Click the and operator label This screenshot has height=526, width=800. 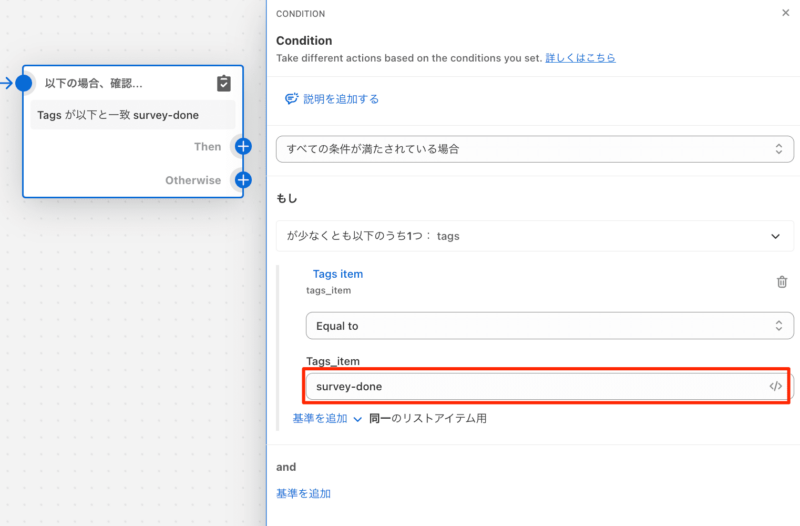point(286,467)
